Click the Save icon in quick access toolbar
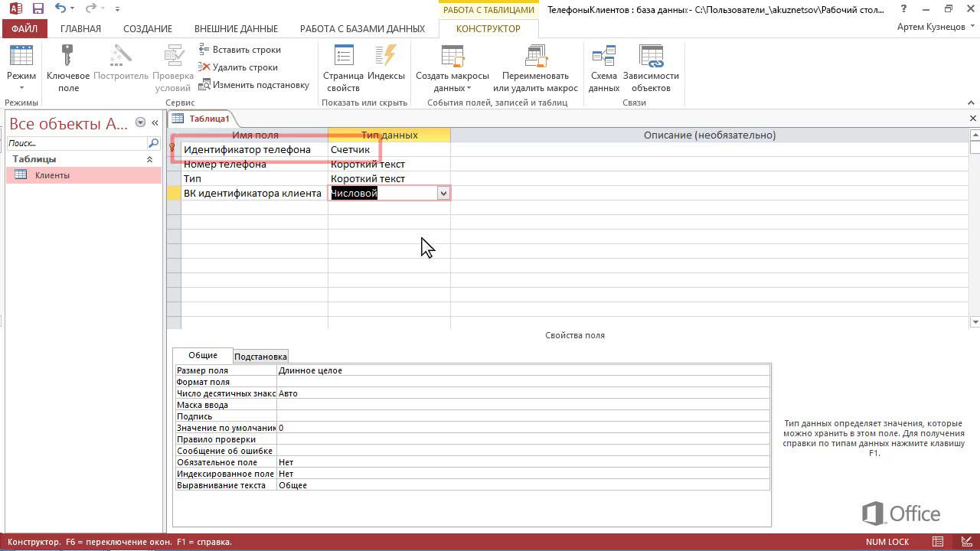This screenshot has width=980, height=551. [38, 8]
